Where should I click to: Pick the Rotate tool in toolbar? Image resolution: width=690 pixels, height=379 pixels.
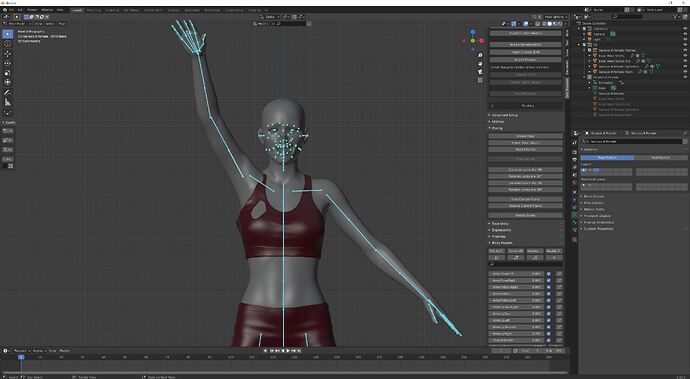(7, 63)
